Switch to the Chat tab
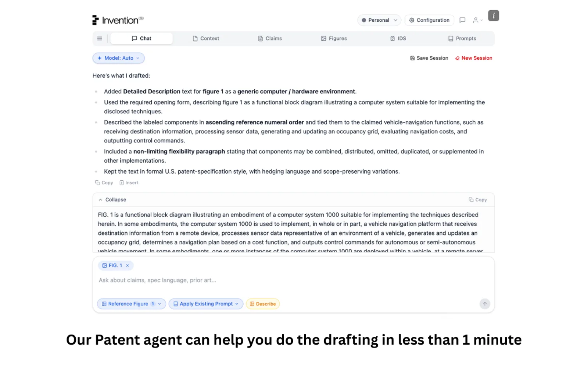This screenshot has width=588, height=368. (x=141, y=38)
